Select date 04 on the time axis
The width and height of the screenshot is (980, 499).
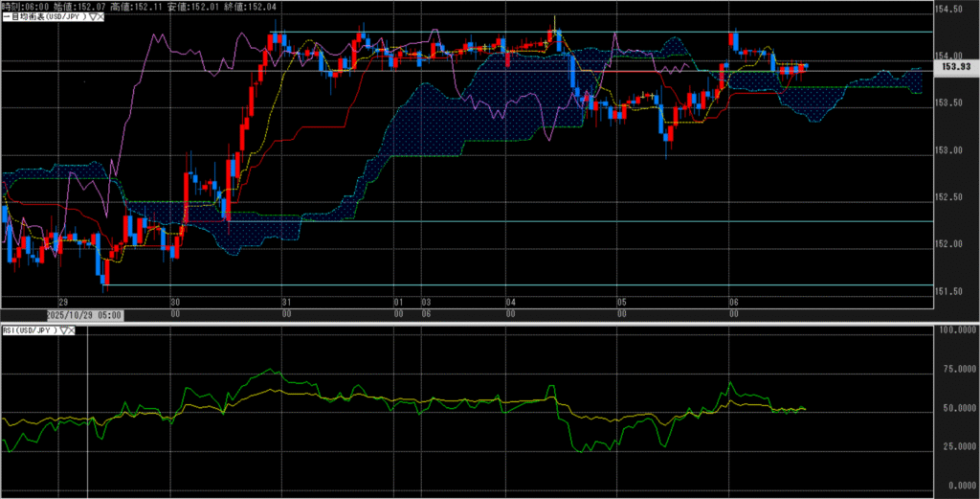511,301
